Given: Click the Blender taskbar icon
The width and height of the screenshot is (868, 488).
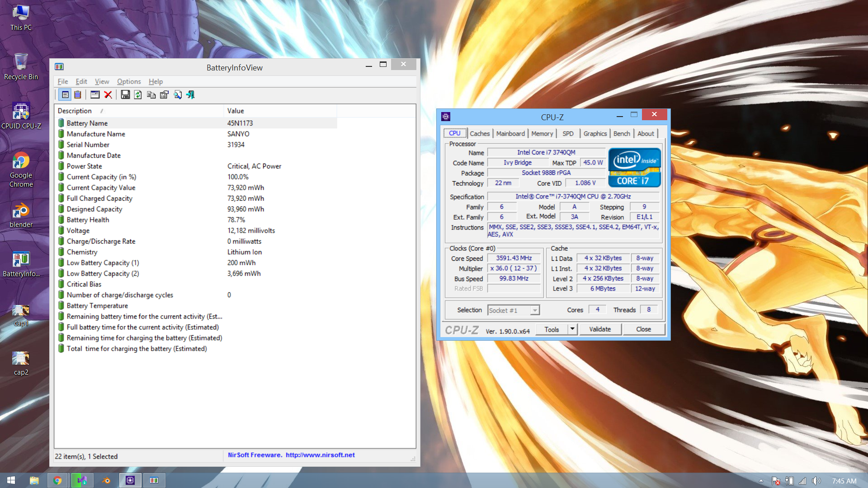Looking at the screenshot, I should [x=106, y=480].
